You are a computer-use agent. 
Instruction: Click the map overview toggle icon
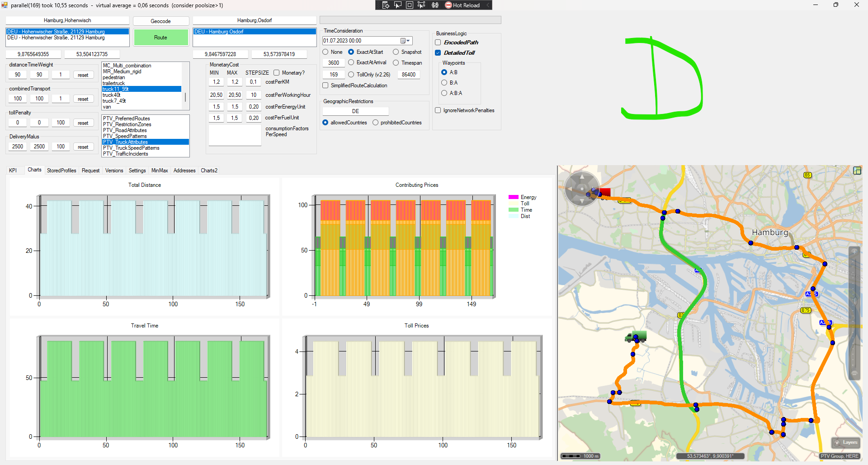click(857, 171)
